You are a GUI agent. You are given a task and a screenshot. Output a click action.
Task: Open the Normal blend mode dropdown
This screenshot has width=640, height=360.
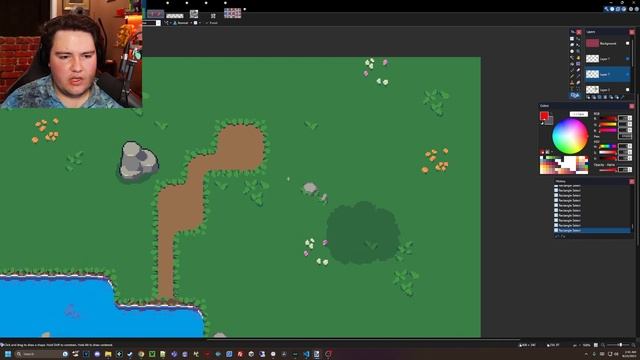click(x=183, y=23)
